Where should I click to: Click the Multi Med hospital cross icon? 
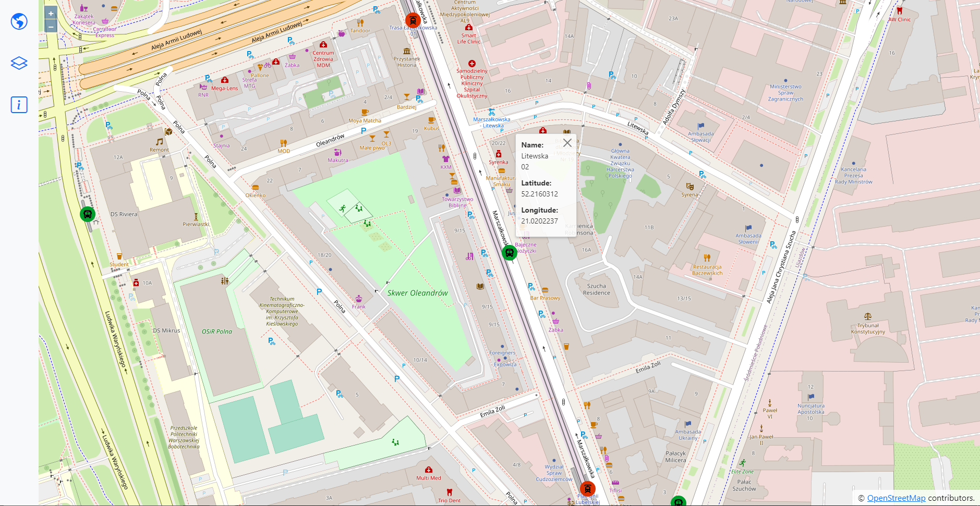point(428,468)
